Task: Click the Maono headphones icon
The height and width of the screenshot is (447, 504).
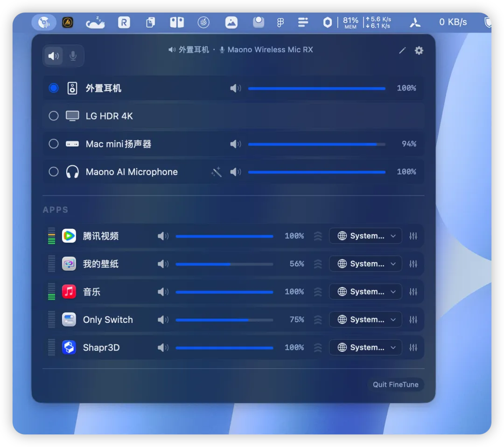Action: (72, 172)
